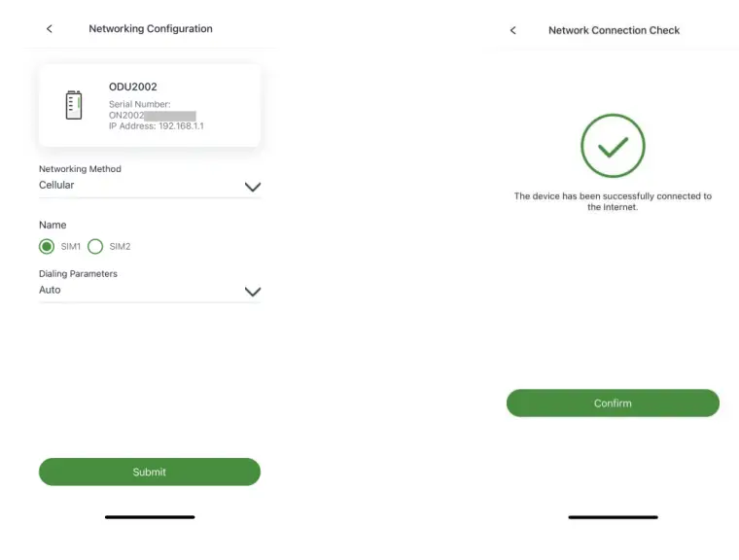Click the Serial Number label in device card
The image size is (739, 560).
pos(140,104)
